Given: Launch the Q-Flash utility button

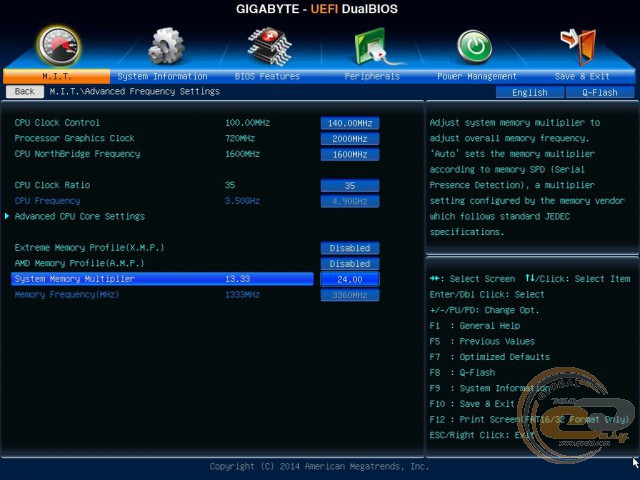Looking at the screenshot, I should pos(600,92).
